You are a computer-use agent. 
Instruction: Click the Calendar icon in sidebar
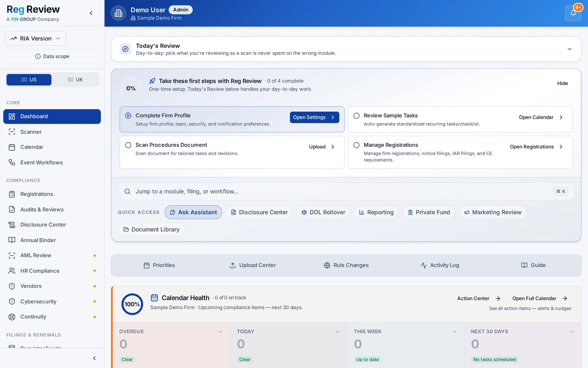click(x=12, y=147)
